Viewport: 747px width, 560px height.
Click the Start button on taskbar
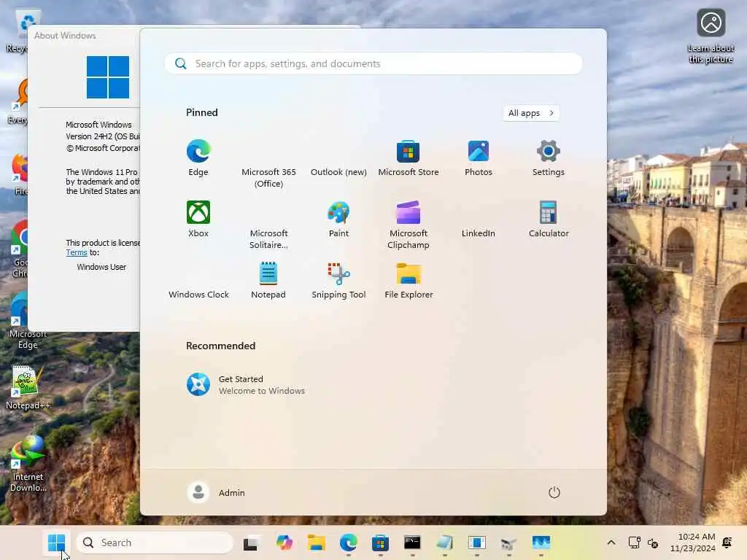click(57, 542)
